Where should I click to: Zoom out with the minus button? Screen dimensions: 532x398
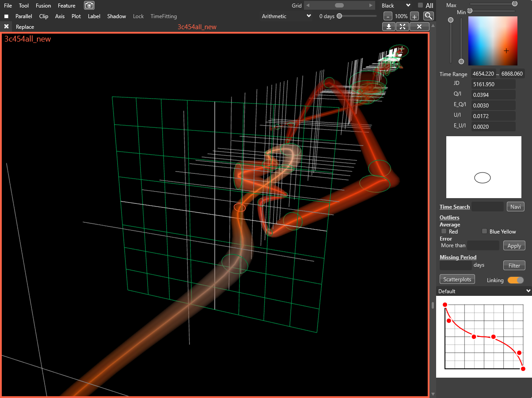point(388,16)
